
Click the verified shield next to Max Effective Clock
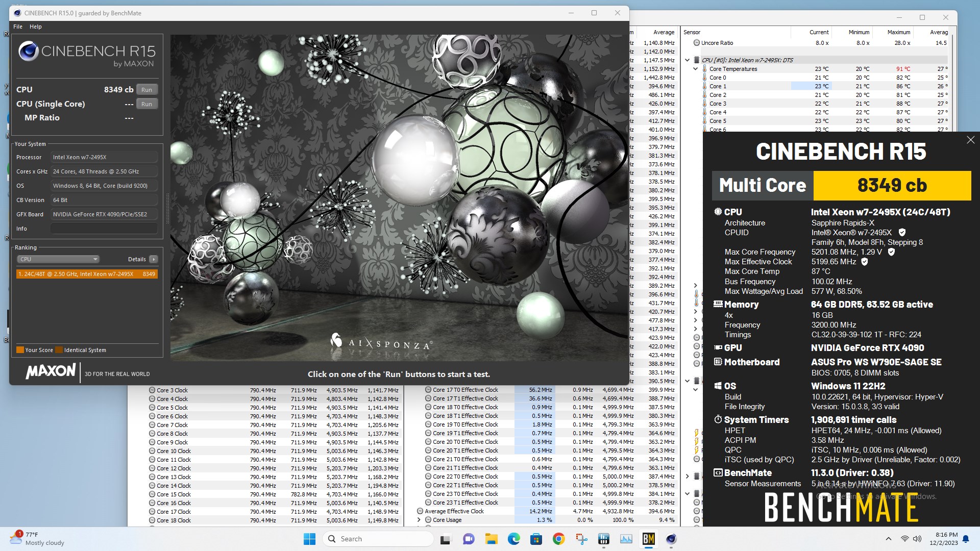865,262
